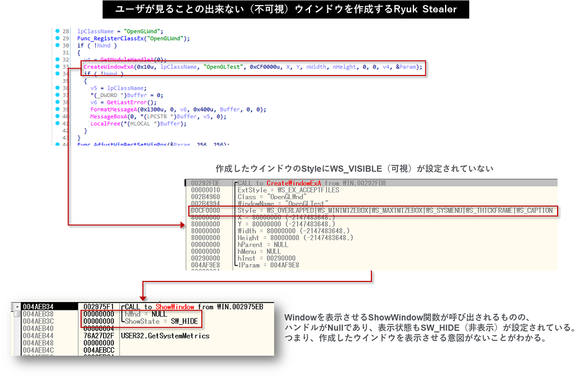
Task: Select stack address 004AEB40
Action: click(x=38, y=329)
